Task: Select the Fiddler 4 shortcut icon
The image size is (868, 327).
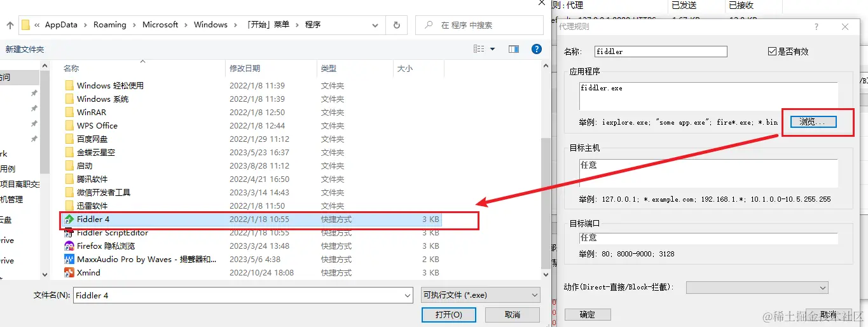Action: pyautogui.click(x=69, y=219)
